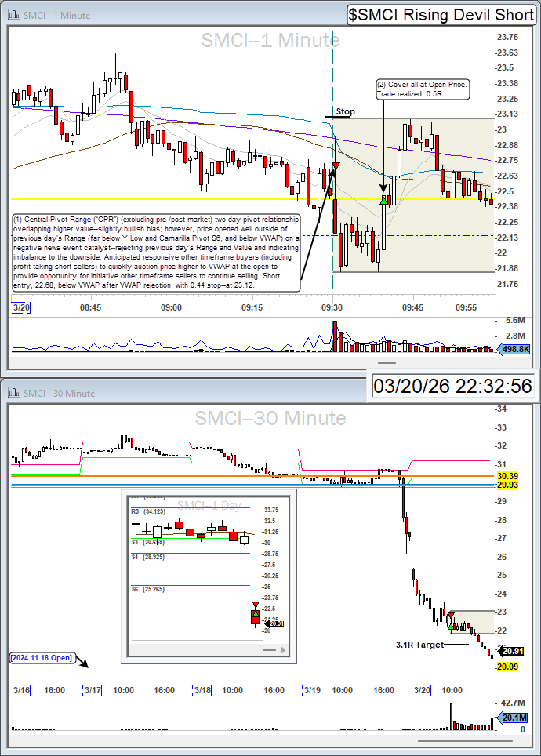Click the 3/20 date marker on 1 Minute time axis
The height and width of the screenshot is (756, 541).
pos(21,307)
